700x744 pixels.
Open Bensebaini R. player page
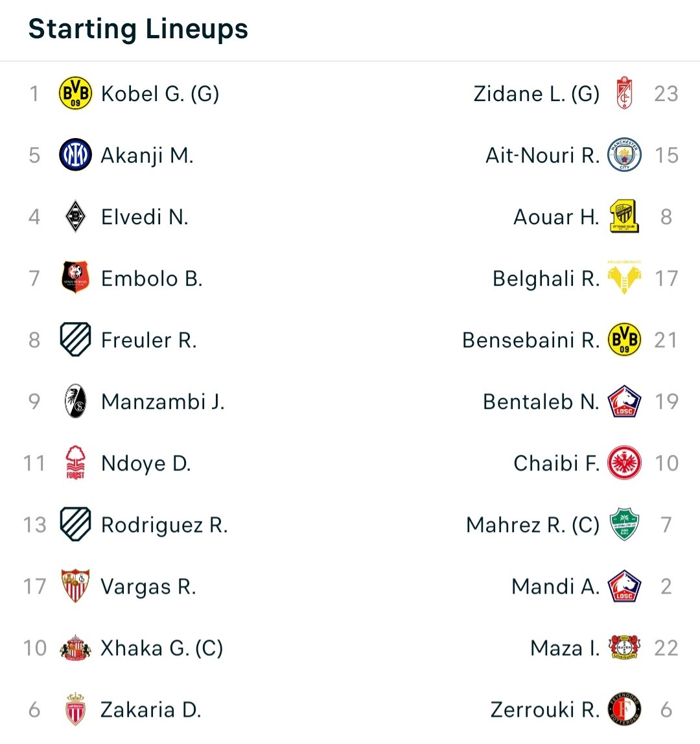pos(531,340)
